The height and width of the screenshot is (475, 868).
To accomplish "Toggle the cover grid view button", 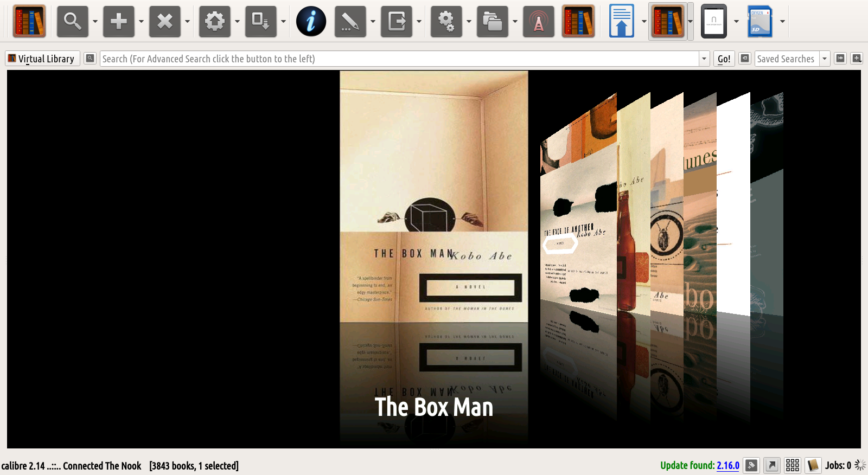I will point(793,465).
